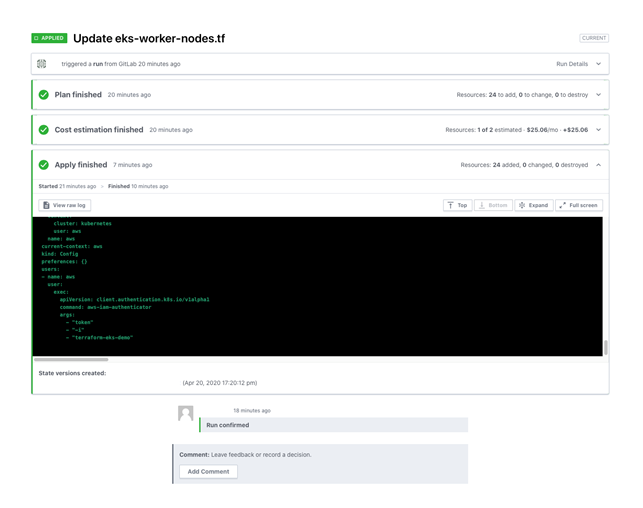
Task: Collapse the Apply finished section
Action: click(x=598, y=165)
